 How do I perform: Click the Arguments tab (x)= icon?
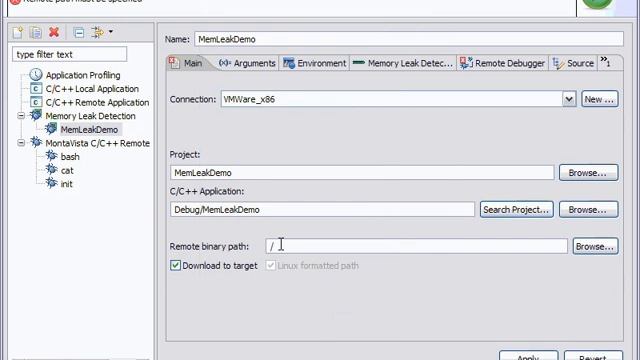pyautogui.click(x=225, y=63)
